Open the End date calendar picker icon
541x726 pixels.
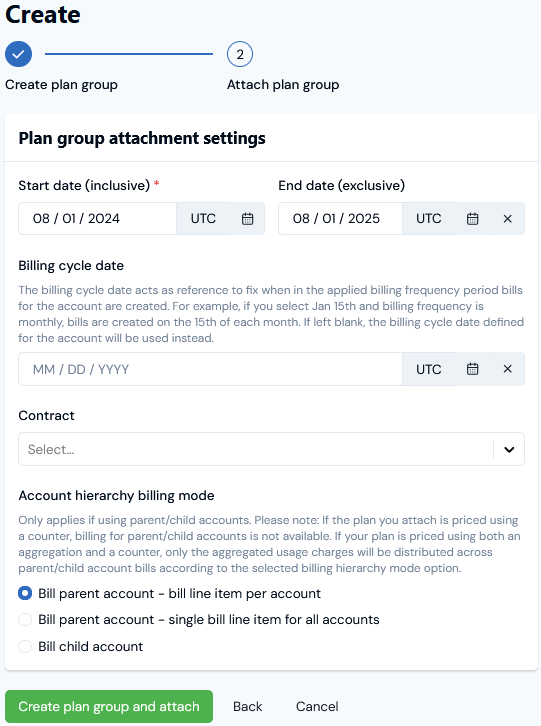coord(472,219)
